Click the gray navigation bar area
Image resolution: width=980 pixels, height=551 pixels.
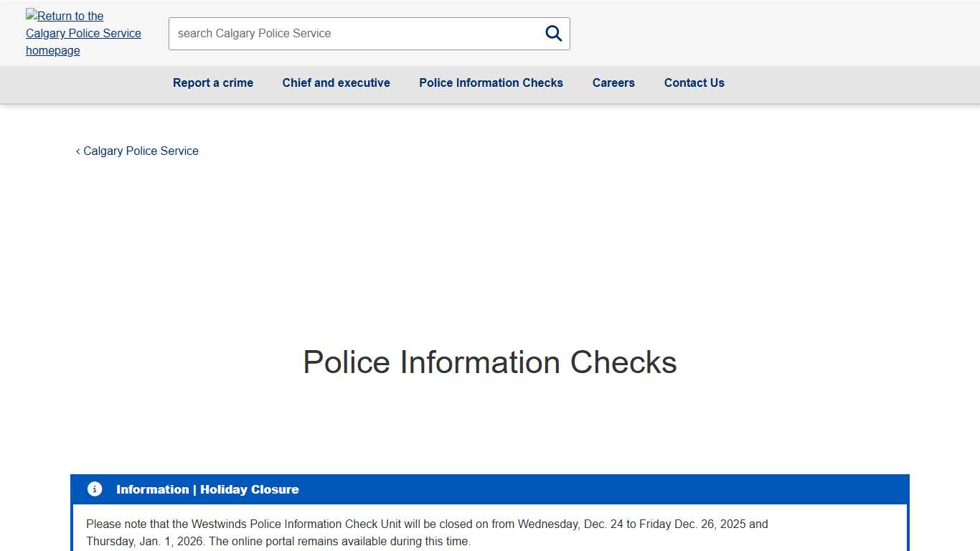click(825, 85)
